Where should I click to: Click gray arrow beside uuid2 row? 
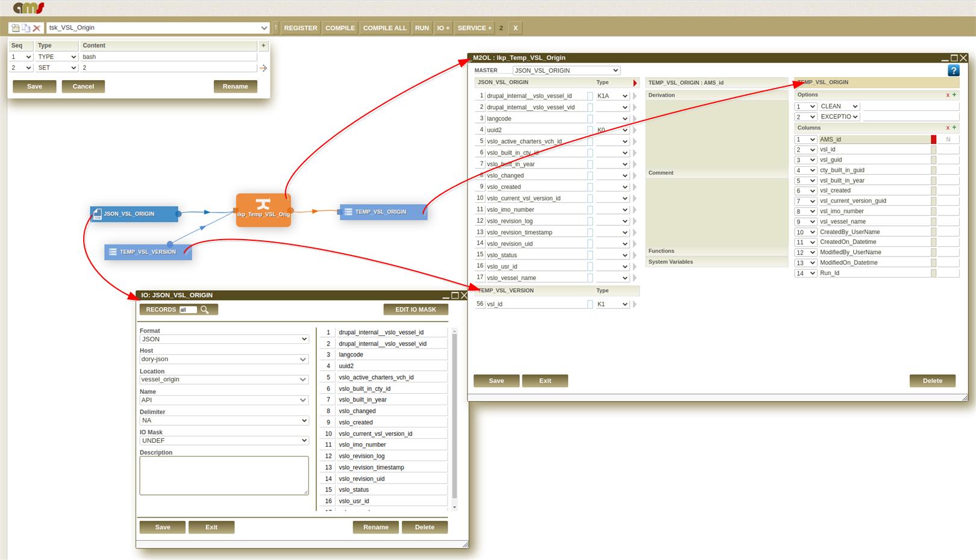(x=635, y=130)
